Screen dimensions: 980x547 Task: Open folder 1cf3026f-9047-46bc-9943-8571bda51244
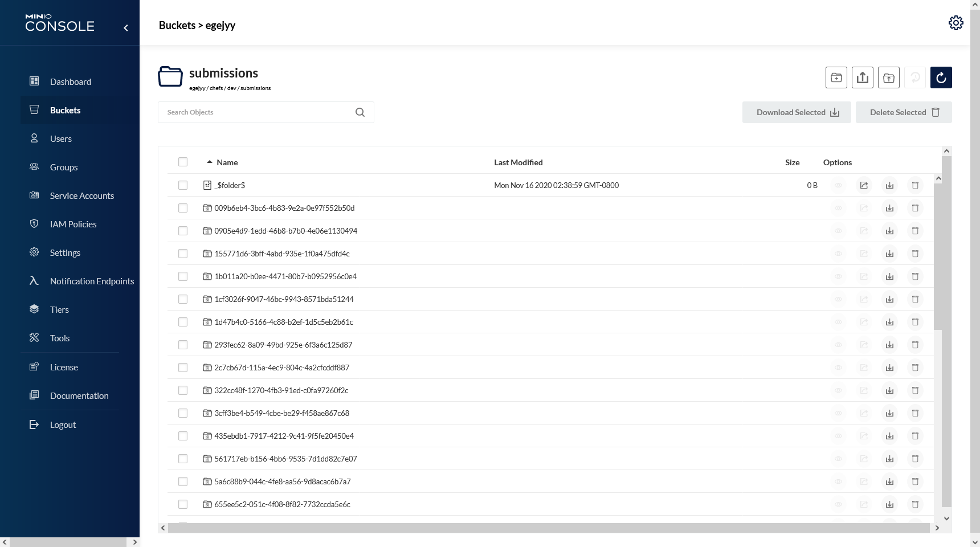pos(284,299)
